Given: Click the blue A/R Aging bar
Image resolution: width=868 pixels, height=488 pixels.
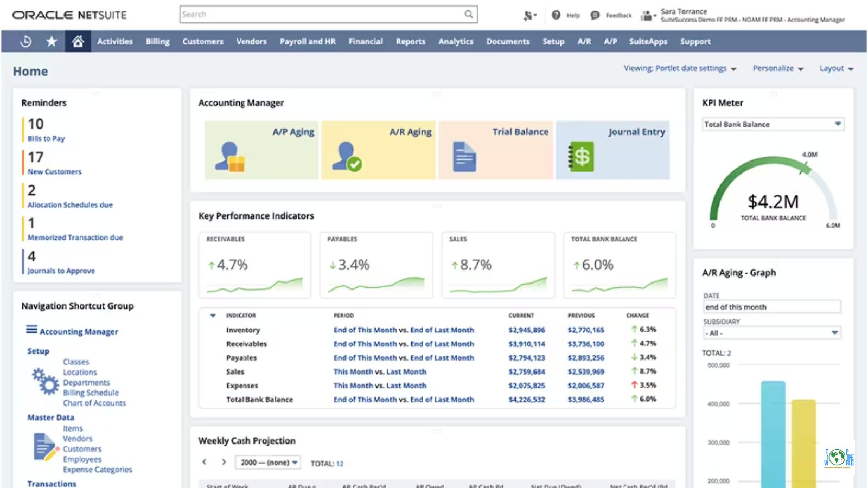Looking at the screenshot, I should tap(773, 434).
